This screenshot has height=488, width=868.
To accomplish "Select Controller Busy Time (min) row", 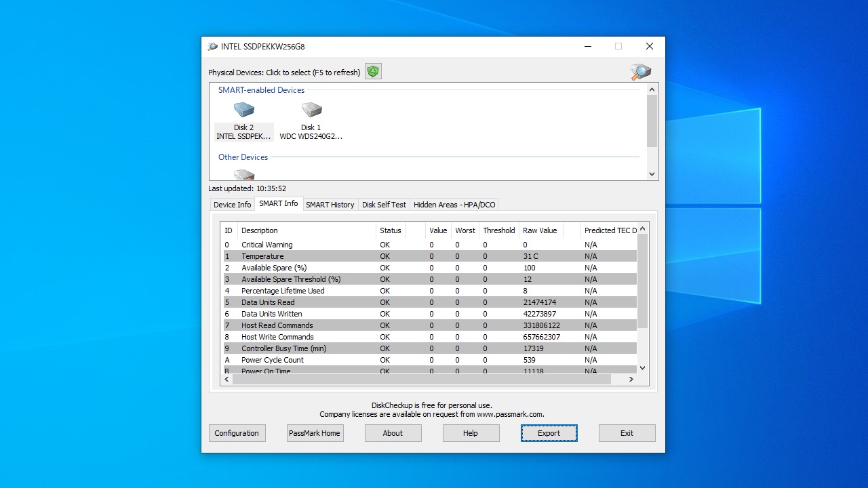I will [x=430, y=348].
